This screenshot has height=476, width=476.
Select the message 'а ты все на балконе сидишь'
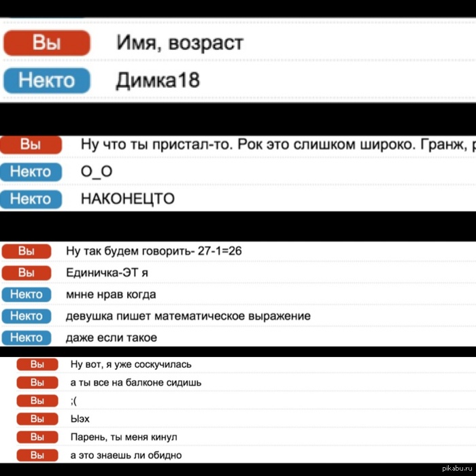pos(135,382)
